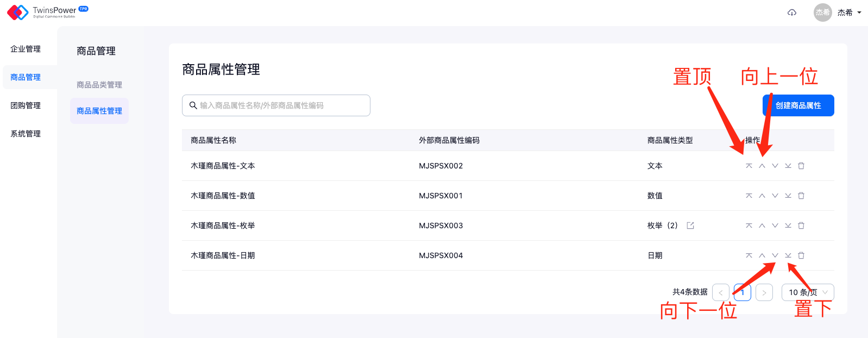Click the cloud download icon in header

(791, 12)
